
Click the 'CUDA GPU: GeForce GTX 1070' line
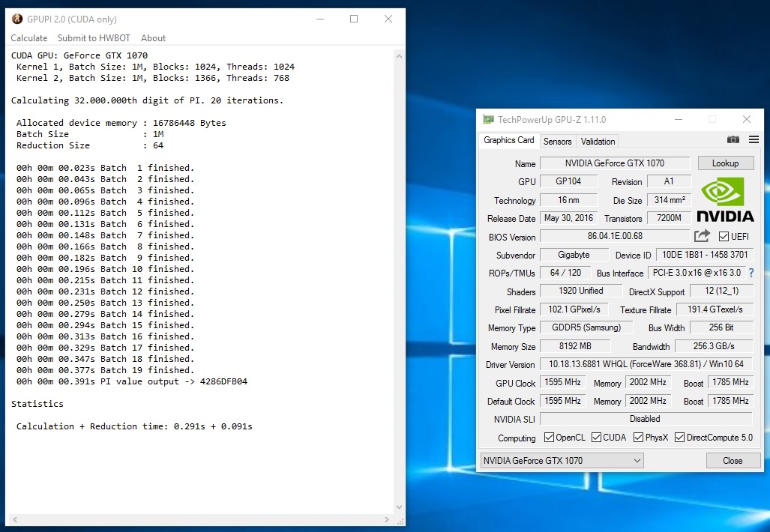tap(79, 55)
